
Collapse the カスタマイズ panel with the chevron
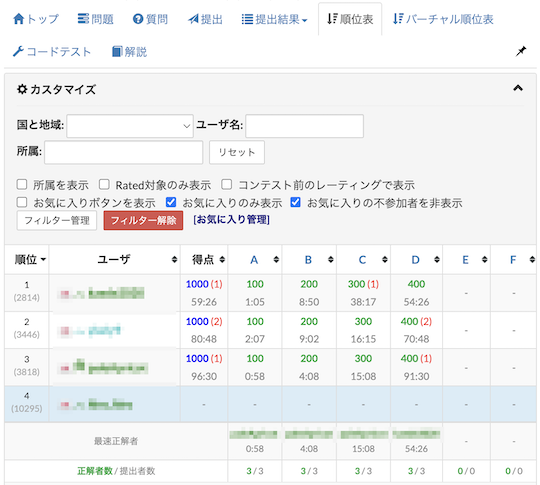coord(518,89)
